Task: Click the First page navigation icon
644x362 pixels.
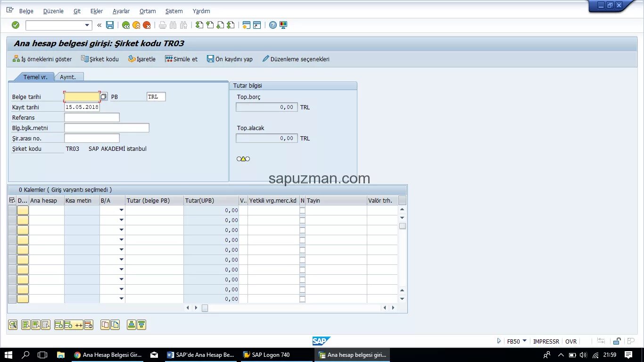Action: click(x=199, y=25)
